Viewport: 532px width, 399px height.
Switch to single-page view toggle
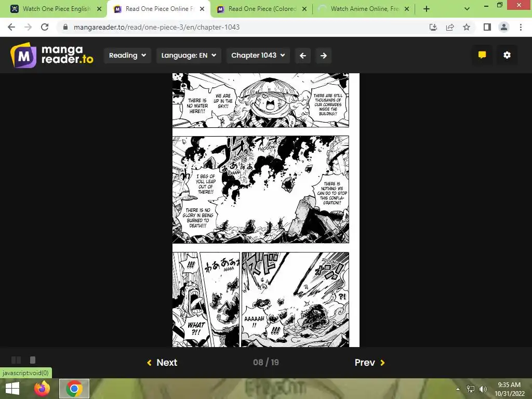33,360
